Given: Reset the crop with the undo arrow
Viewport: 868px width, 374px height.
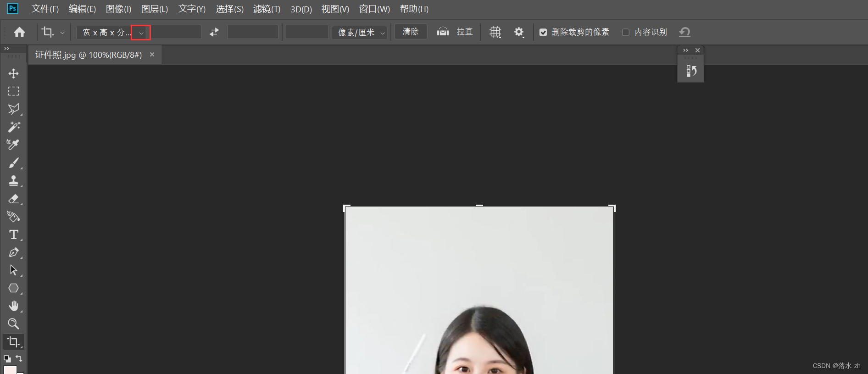Looking at the screenshot, I should click(684, 32).
